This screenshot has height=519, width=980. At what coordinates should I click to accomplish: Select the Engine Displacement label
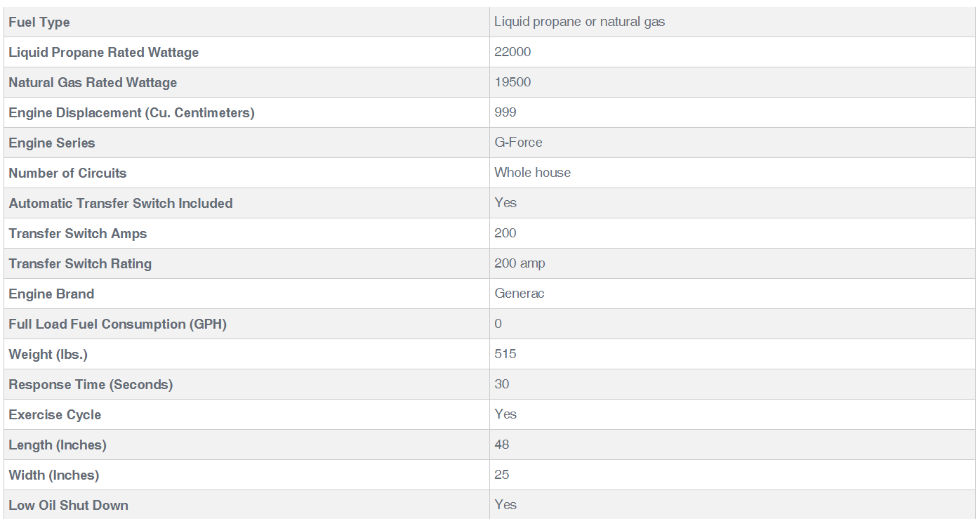tap(131, 113)
